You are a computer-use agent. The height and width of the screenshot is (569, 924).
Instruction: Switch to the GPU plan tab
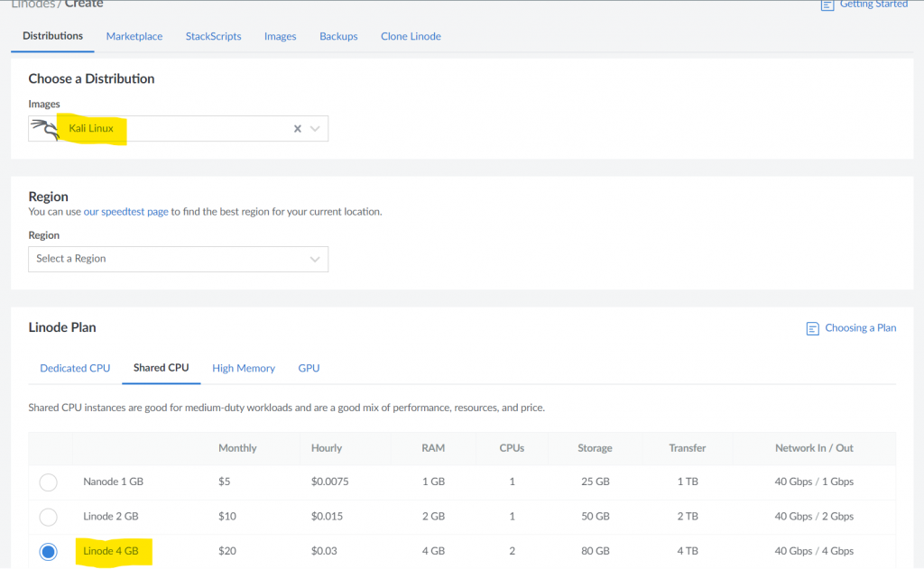309,368
